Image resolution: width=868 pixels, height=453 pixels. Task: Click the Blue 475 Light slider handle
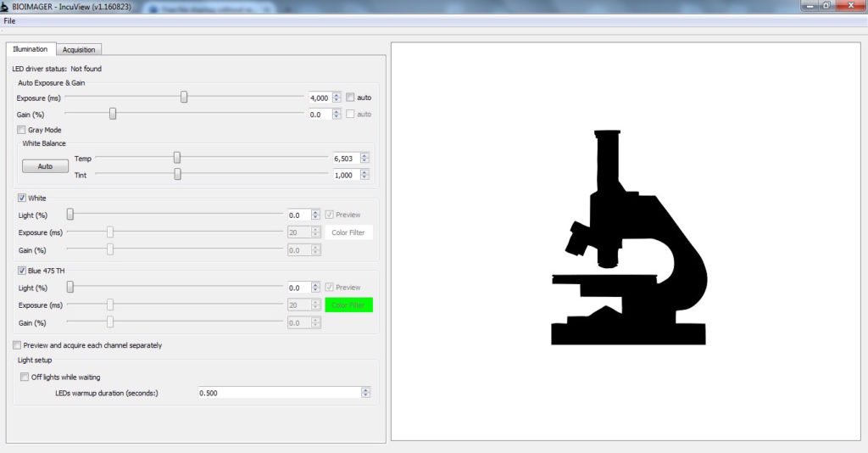pyautogui.click(x=70, y=287)
